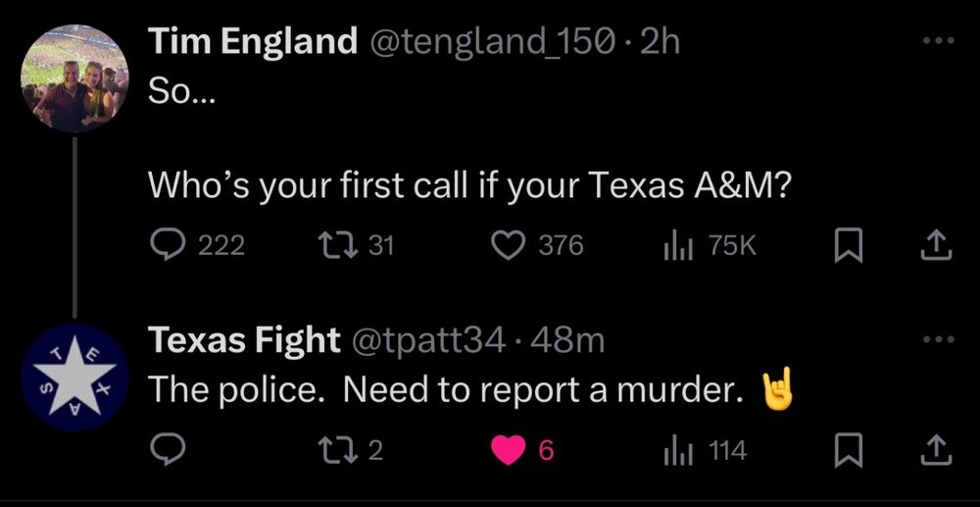Visit the @tpatt34 handle link

click(428, 341)
